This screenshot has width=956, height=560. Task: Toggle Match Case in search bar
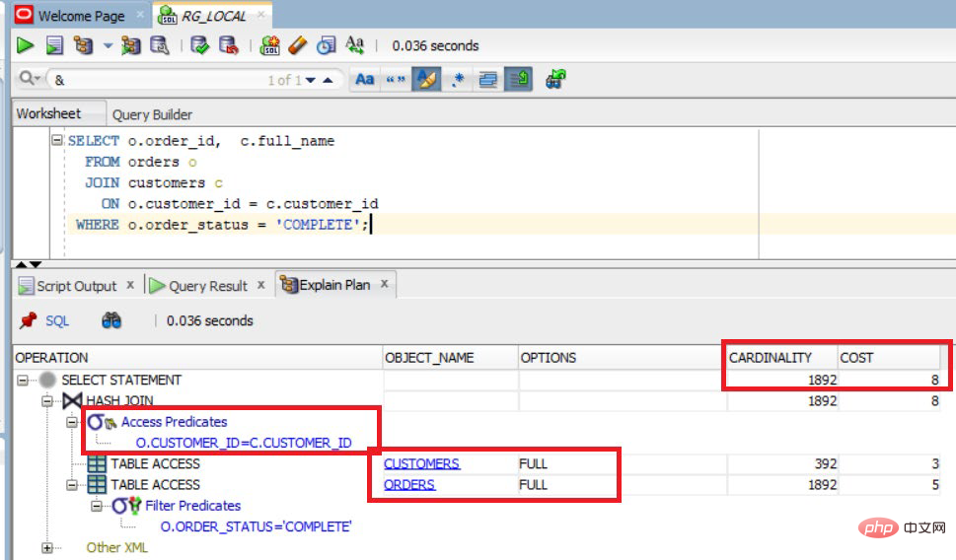pos(365,80)
